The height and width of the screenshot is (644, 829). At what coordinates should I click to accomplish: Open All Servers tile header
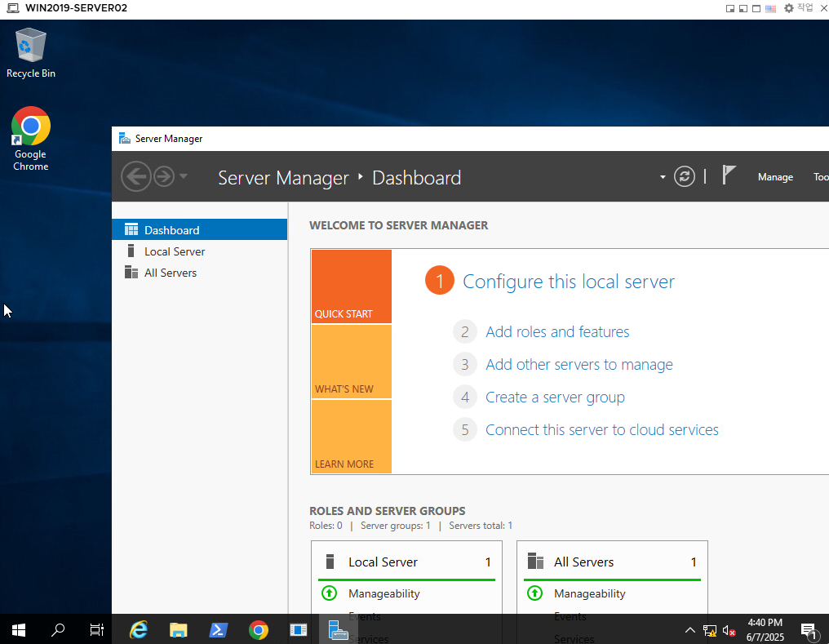(612, 562)
